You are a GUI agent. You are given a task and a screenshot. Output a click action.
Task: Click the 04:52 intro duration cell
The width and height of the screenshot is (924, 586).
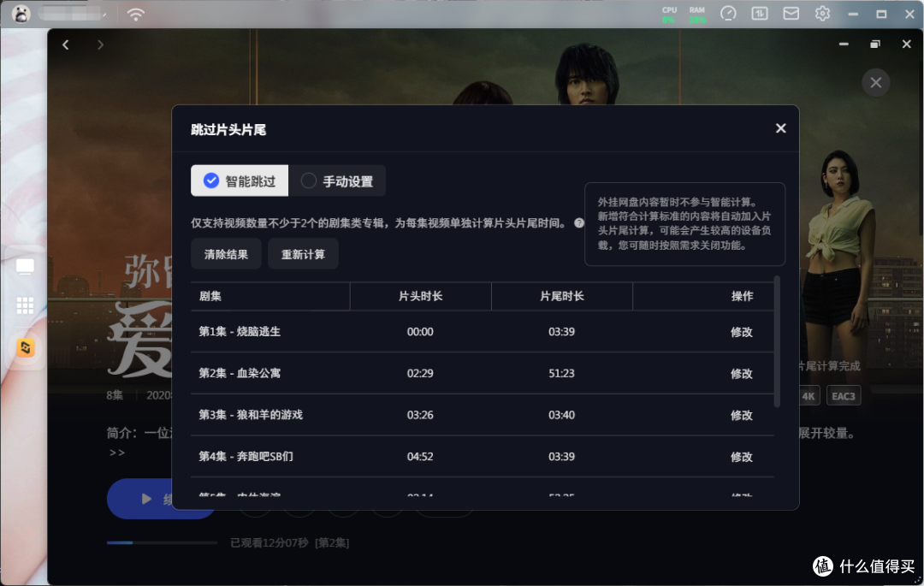coord(420,457)
